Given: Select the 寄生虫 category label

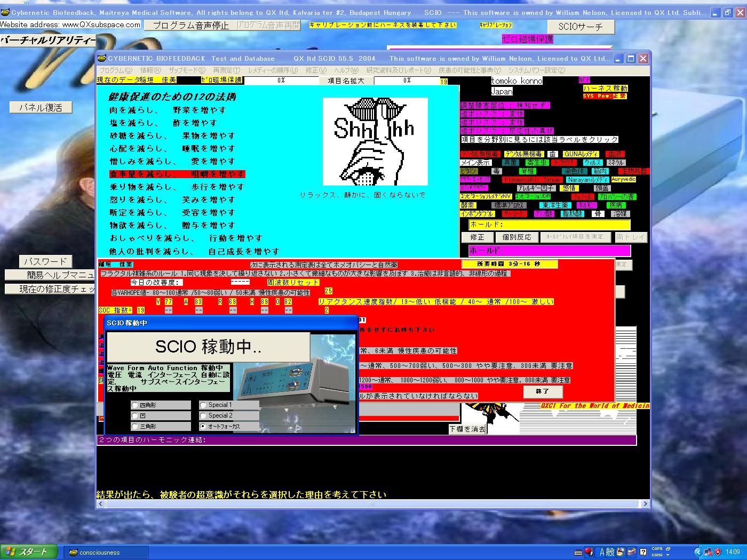Looking at the screenshot, I should tap(536, 163).
